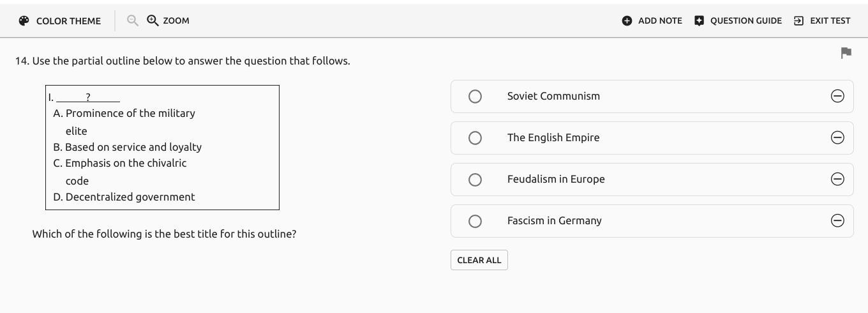The image size is (868, 313).
Task: Click the Zoom label text
Action: tap(176, 20)
